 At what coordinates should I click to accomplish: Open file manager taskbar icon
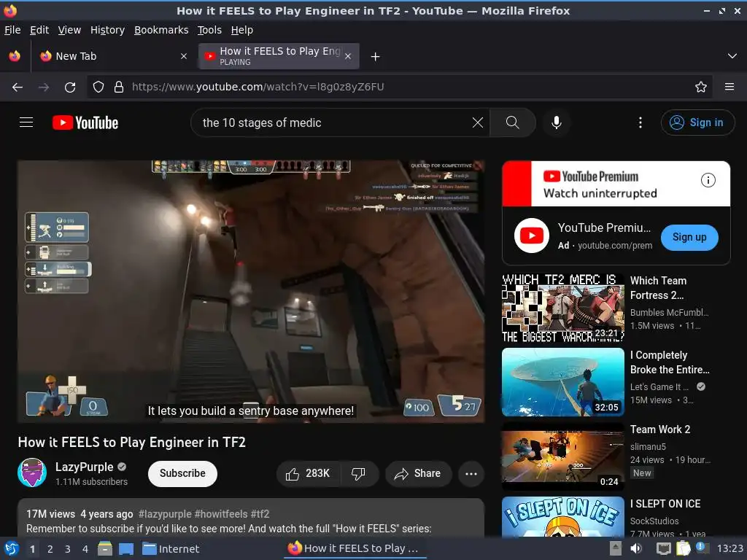click(105, 548)
